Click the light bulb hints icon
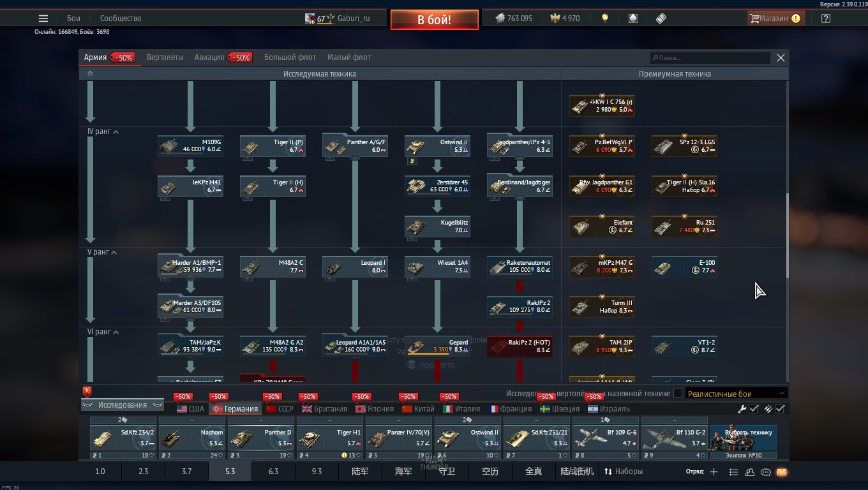 604,19
